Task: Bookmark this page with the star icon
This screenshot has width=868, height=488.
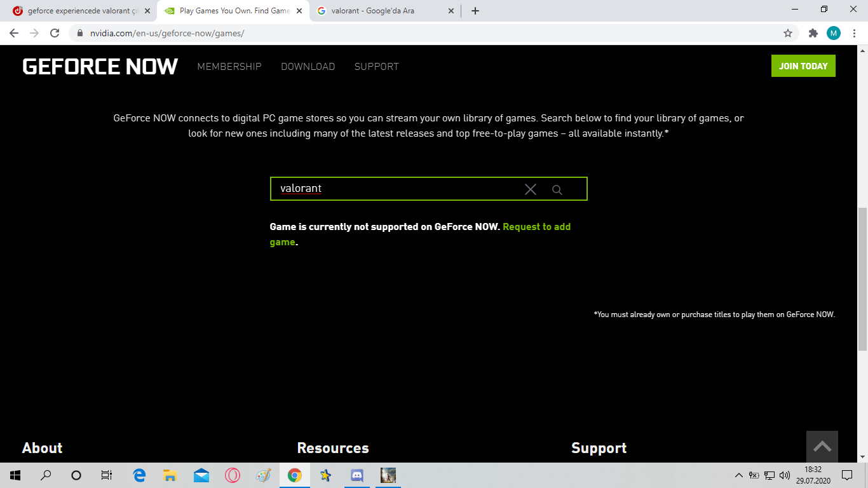Action: point(788,33)
